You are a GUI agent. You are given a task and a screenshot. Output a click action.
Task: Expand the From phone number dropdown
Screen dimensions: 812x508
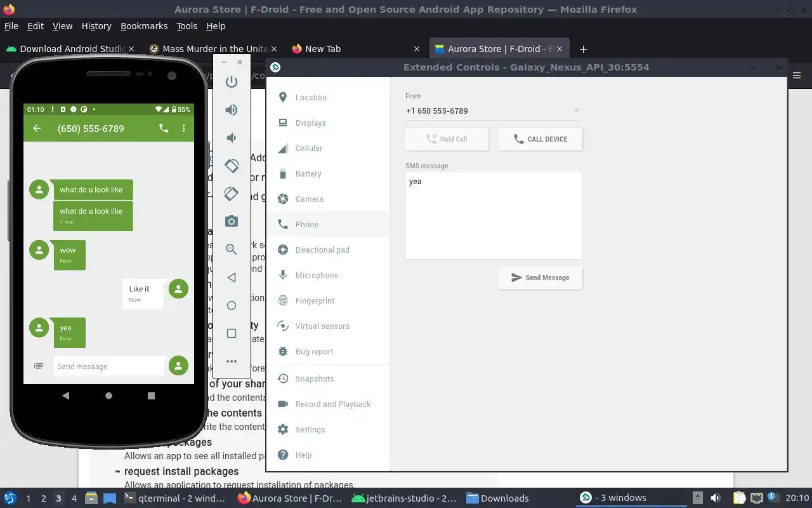(x=493, y=110)
